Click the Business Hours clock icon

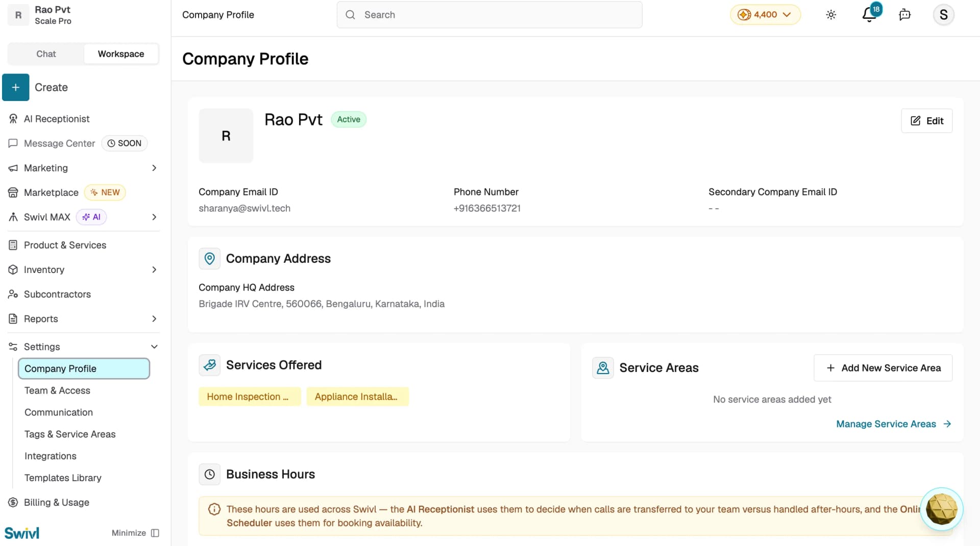pos(209,475)
